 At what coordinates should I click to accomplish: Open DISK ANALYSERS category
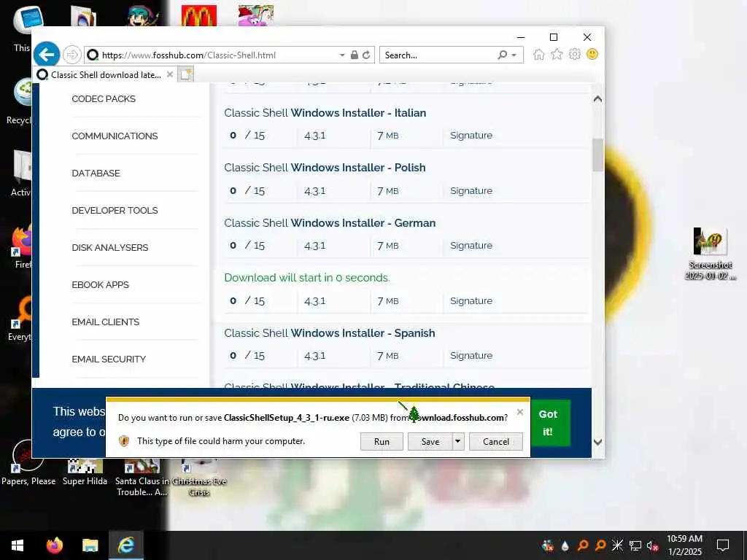(109, 247)
